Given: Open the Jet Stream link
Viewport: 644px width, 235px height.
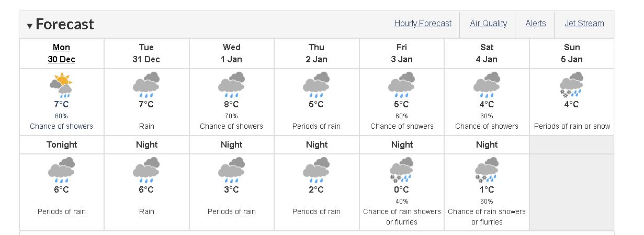Looking at the screenshot, I should [x=584, y=24].
